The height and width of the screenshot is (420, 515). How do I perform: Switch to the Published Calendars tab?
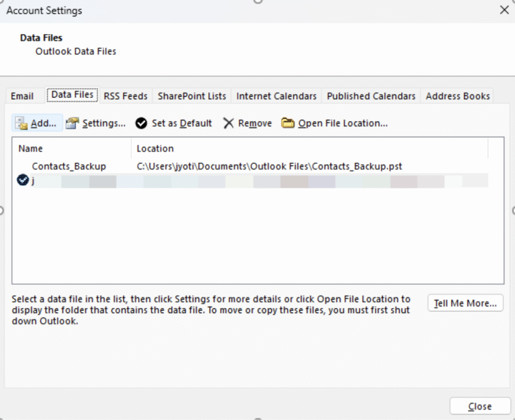(371, 96)
